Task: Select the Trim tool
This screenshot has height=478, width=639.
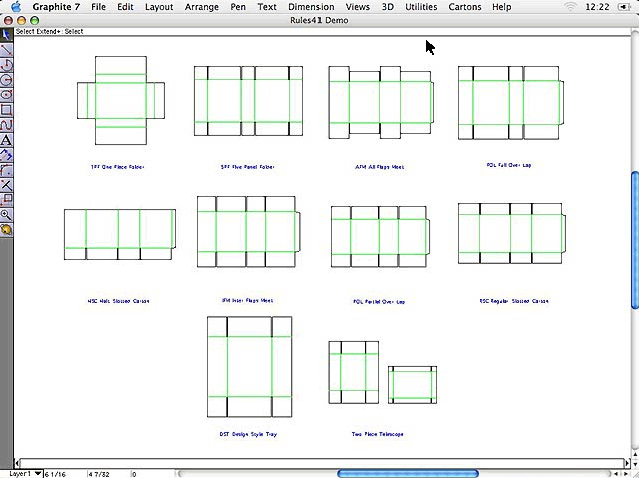Action: pos(6,185)
